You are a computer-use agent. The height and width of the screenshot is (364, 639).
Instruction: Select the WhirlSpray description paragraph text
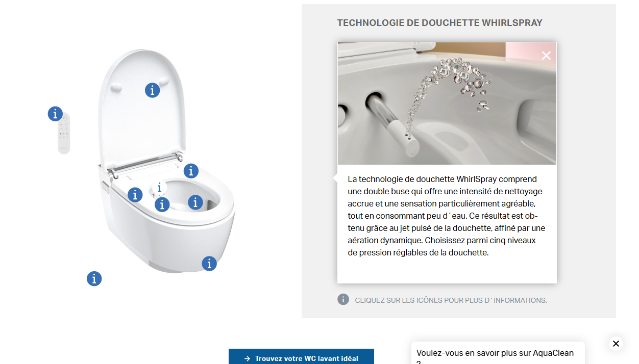[447, 216]
